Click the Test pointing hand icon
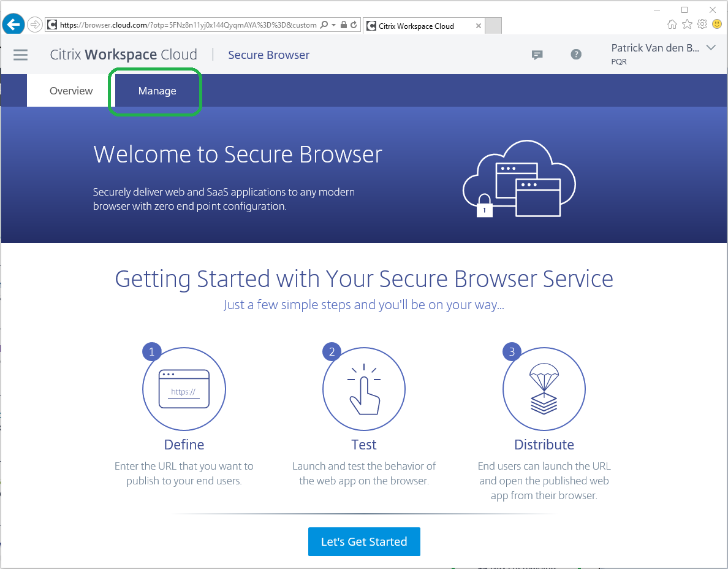The width and height of the screenshot is (728, 569). click(x=364, y=389)
